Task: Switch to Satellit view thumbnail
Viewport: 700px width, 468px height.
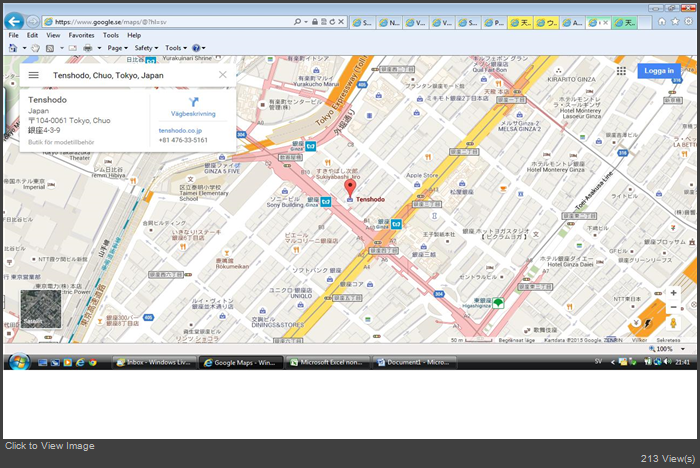Action: (x=41, y=309)
